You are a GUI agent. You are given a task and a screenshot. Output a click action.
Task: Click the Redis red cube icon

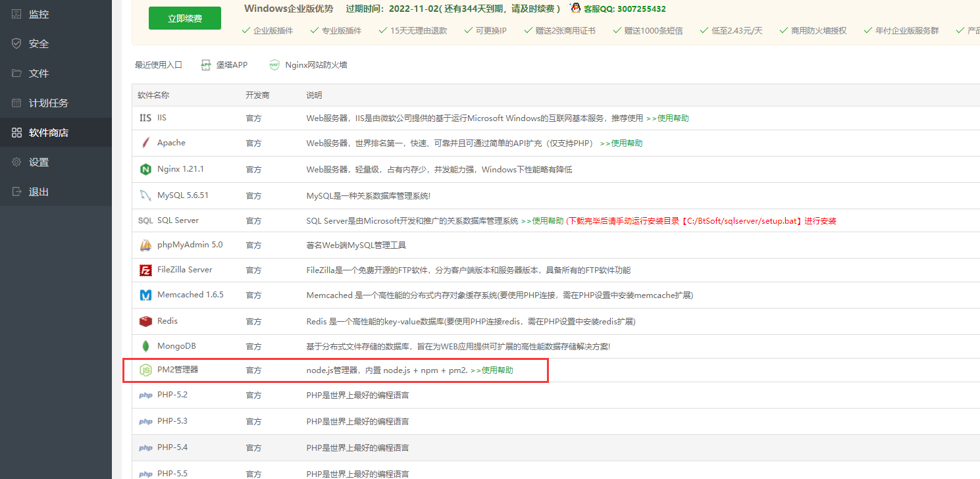click(x=145, y=321)
